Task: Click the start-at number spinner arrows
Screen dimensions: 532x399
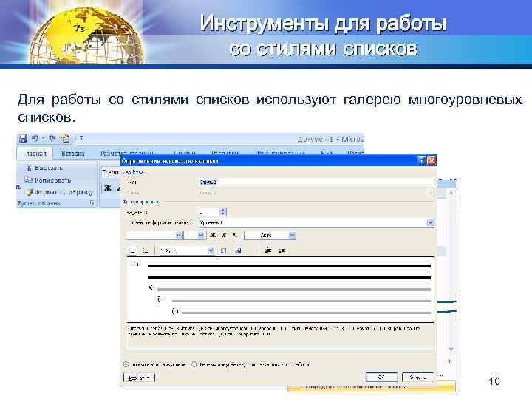Action: tap(223, 212)
